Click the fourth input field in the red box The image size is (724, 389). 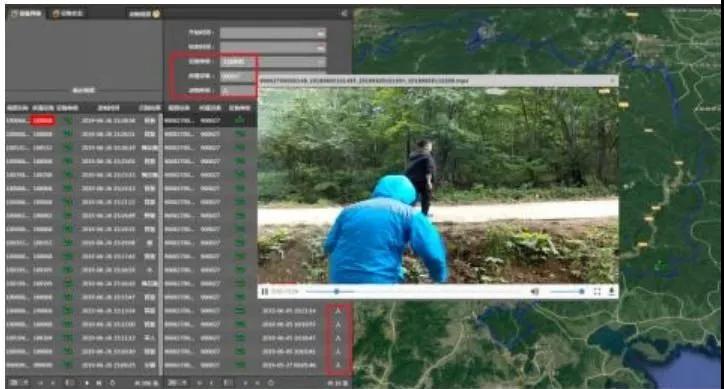237,76
